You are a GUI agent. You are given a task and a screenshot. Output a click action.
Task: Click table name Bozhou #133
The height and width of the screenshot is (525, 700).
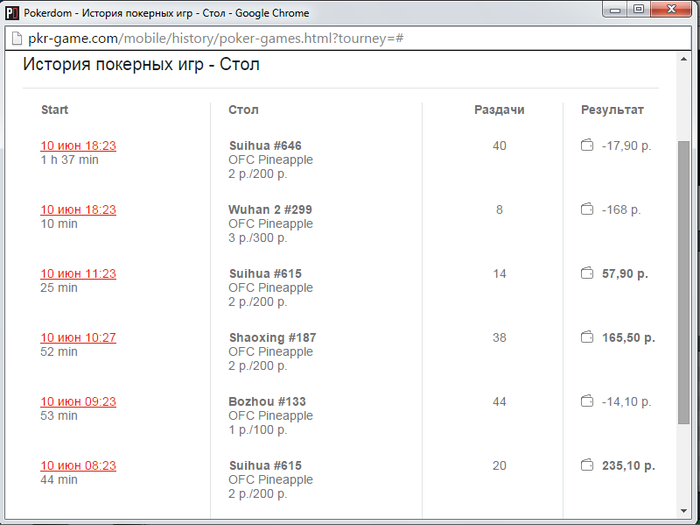tap(267, 402)
